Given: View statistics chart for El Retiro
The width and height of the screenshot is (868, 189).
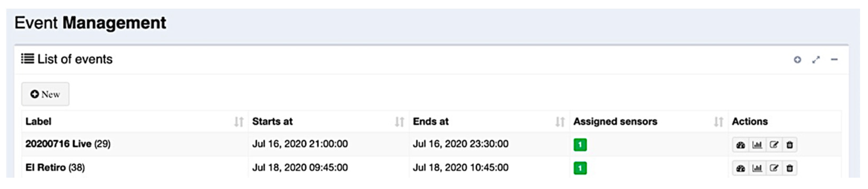Looking at the screenshot, I should (x=757, y=168).
